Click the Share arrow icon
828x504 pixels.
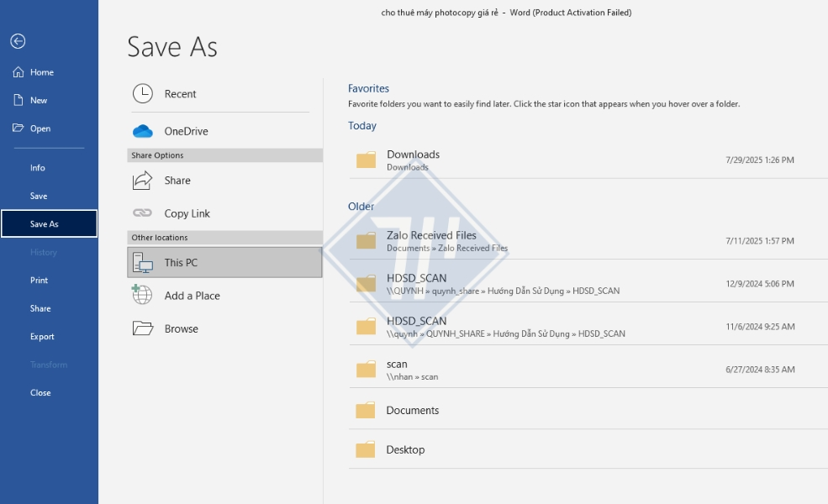(x=143, y=181)
